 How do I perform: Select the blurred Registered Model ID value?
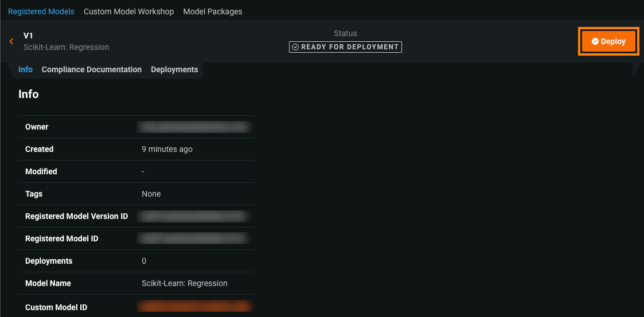pyautogui.click(x=193, y=238)
